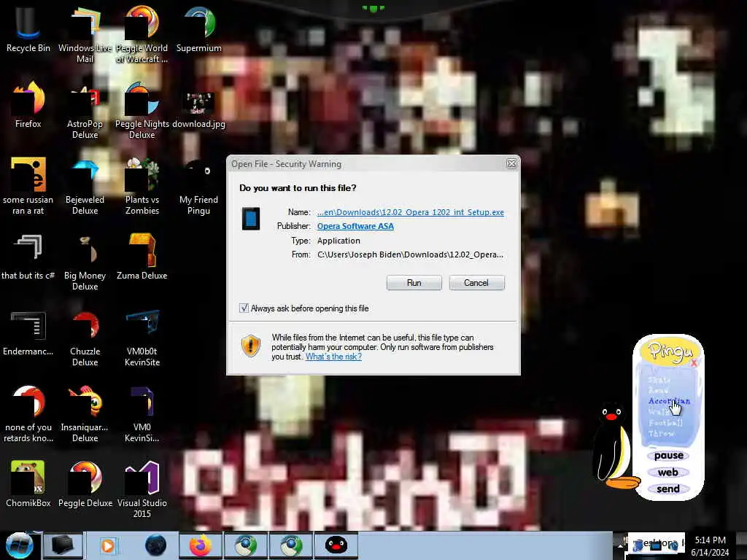Open the black box taskbar icon

click(x=63, y=545)
